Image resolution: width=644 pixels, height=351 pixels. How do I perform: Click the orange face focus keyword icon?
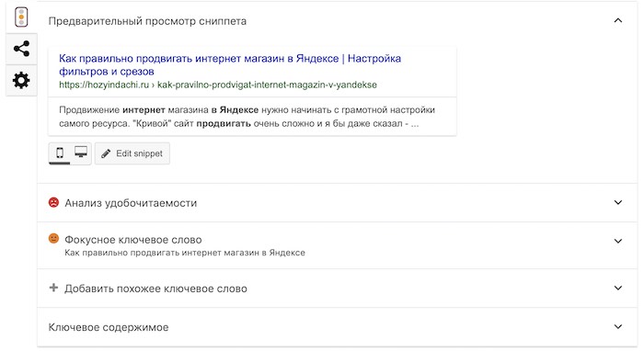pyautogui.click(x=53, y=238)
